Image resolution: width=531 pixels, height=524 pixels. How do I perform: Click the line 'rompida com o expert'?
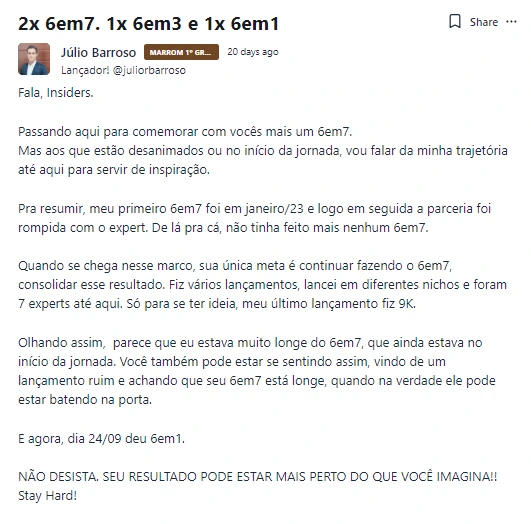(x=223, y=228)
